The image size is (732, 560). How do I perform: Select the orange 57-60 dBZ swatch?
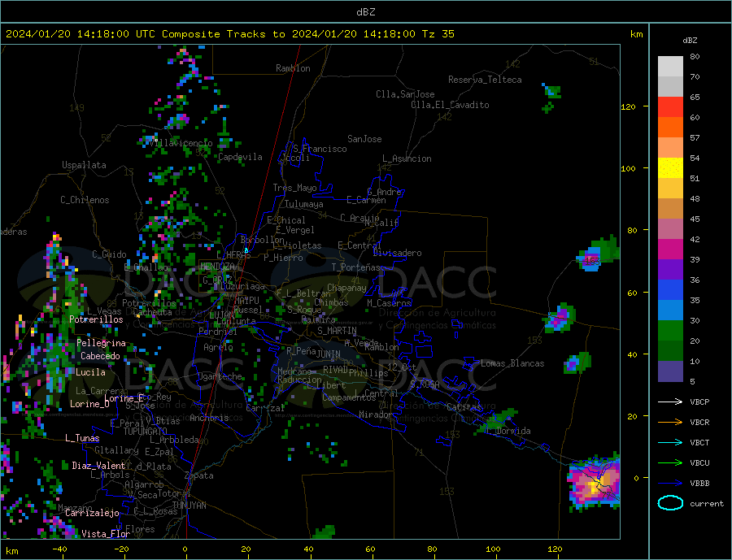pyautogui.click(x=670, y=128)
